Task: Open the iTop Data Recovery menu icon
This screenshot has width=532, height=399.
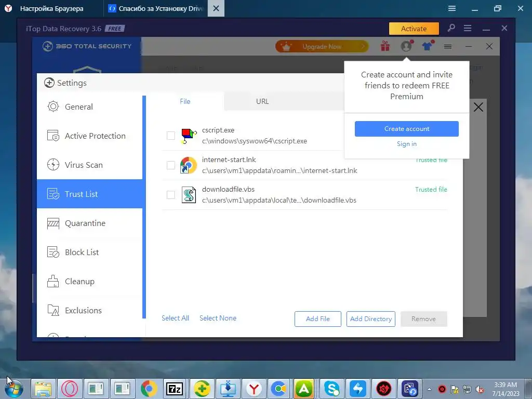Action: [468, 28]
